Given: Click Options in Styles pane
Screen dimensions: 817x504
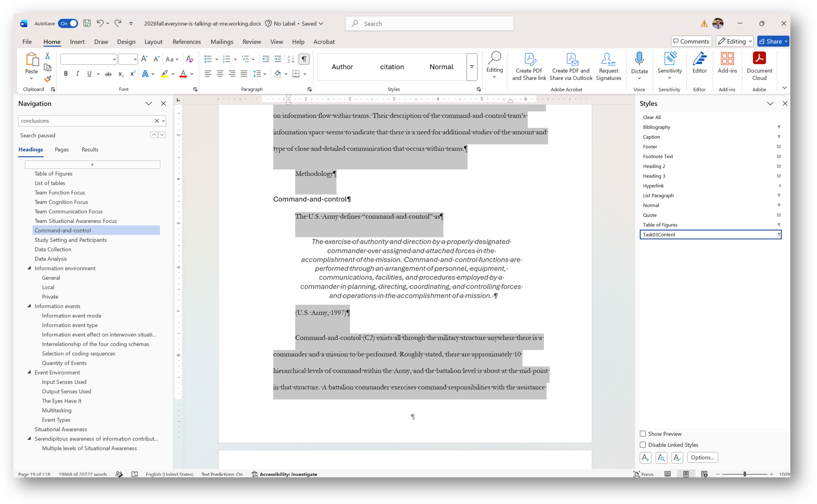Looking at the screenshot, I should (x=703, y=458).
